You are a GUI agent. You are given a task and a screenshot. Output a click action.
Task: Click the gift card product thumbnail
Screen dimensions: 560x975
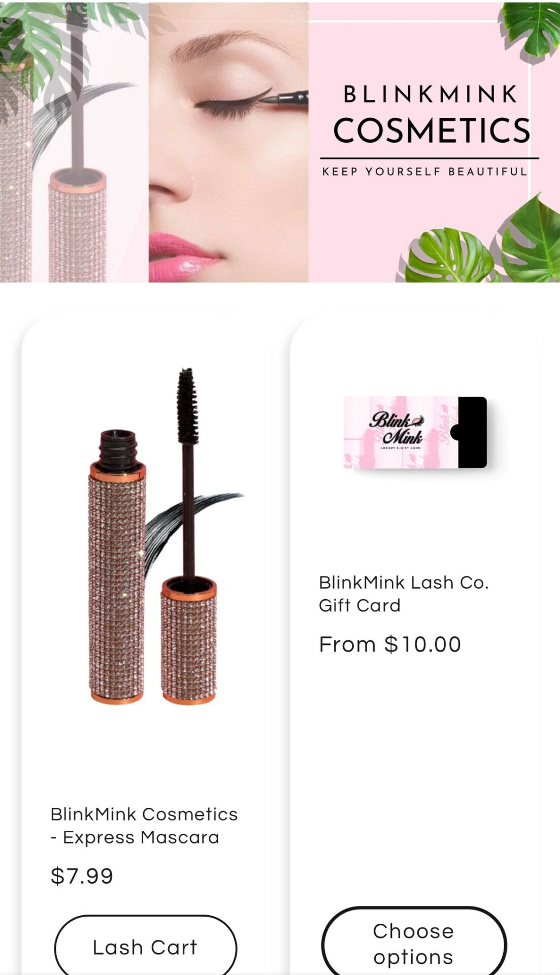415,432
